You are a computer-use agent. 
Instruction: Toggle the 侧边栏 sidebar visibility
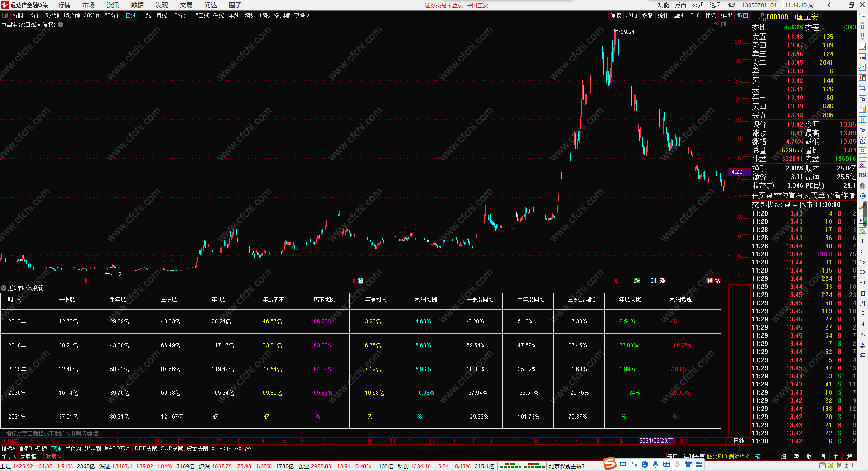(x=739, y=457)
